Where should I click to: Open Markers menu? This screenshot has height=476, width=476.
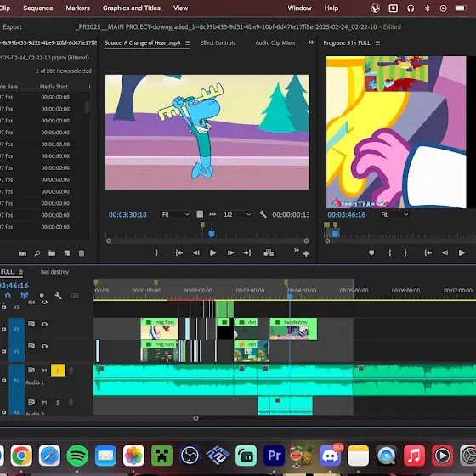(x=78, y=8)
